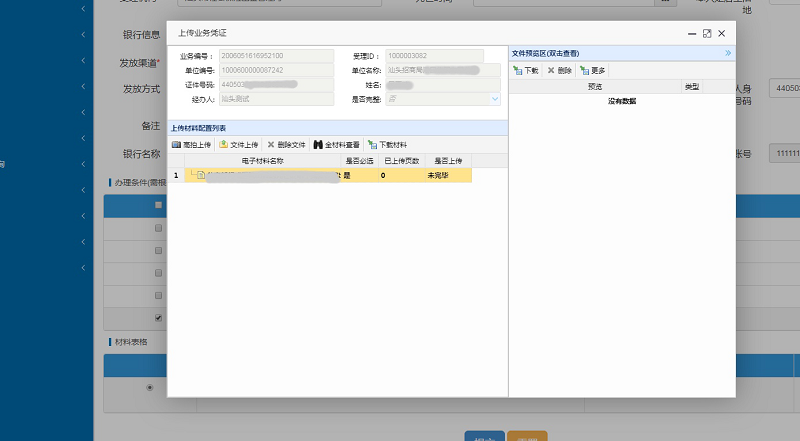Select the radio button under 材料表格
The width and height of the screenshot is (800, 441).
tap(150, 386)
